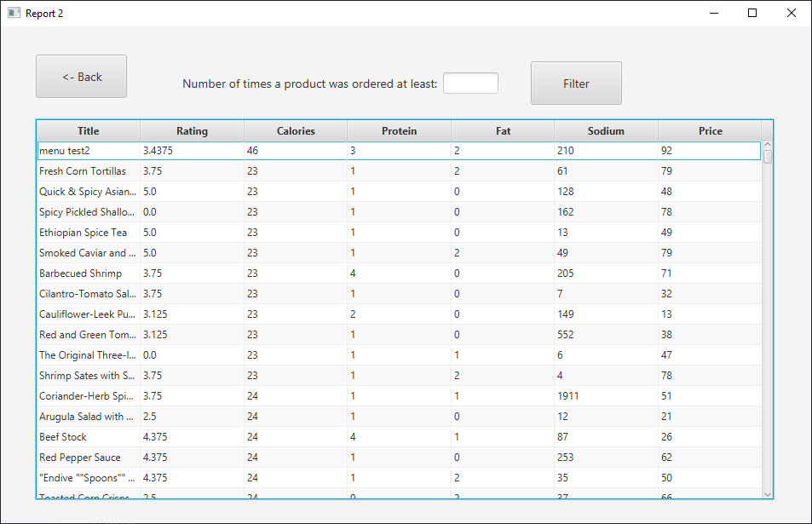Click the Report 2 window app icon

(x=14, y=13)
